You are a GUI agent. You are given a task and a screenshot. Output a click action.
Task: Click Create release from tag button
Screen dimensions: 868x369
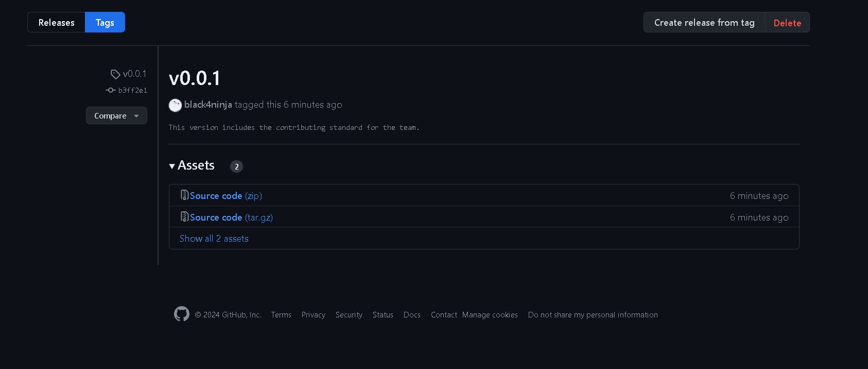[x=704, y=23]
